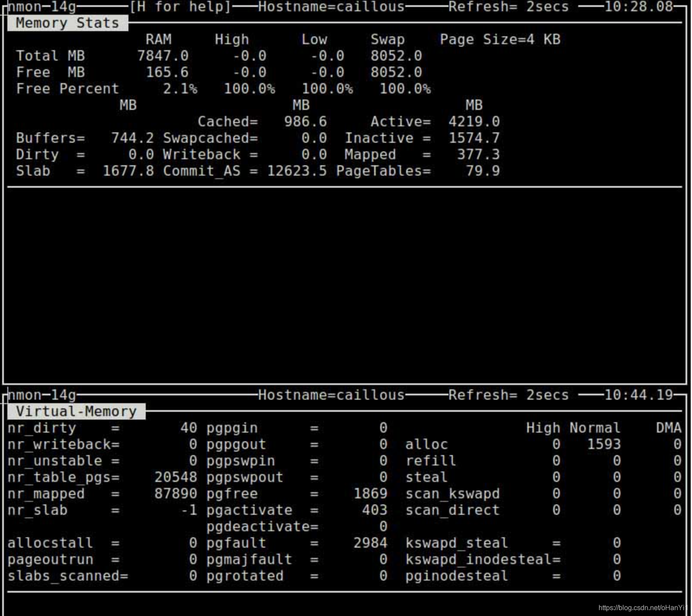This screenshot has height=616, width=692.
Task: Click Buffers value 744.2
Action: pyautogui.click(x=132, y=138)
